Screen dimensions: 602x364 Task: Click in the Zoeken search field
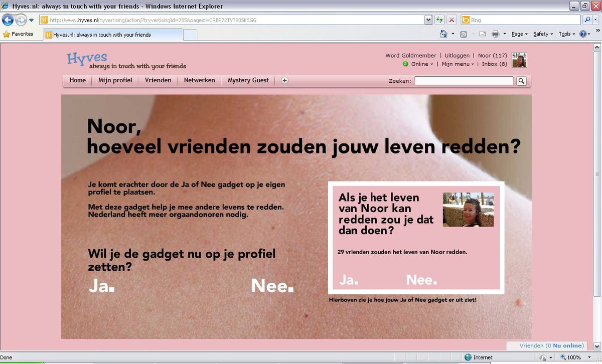464,81
